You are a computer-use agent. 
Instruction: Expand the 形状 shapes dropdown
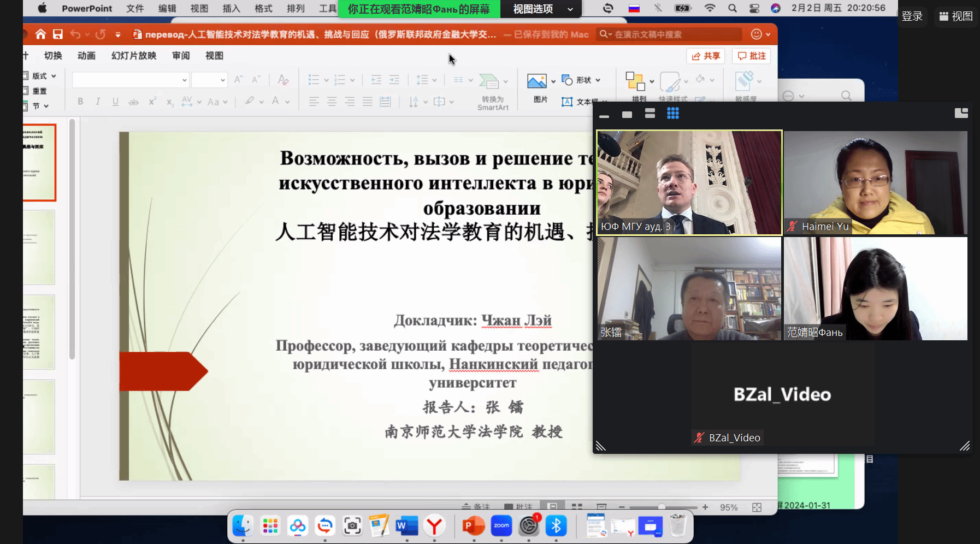(x=598, y=80)
